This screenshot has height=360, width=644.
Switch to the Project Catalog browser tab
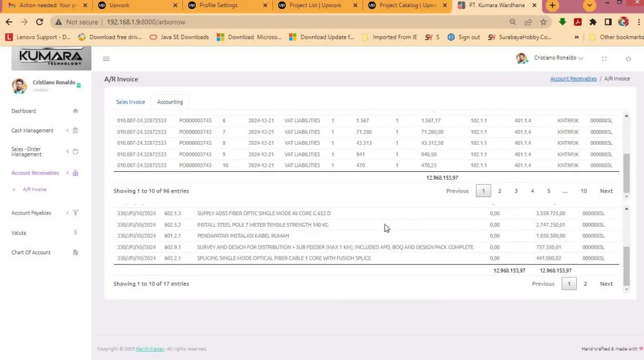[x=408, y=5]
